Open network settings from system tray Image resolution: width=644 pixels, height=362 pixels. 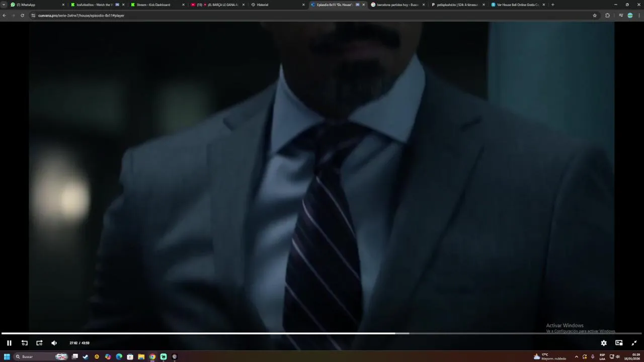tap(612, 356)
